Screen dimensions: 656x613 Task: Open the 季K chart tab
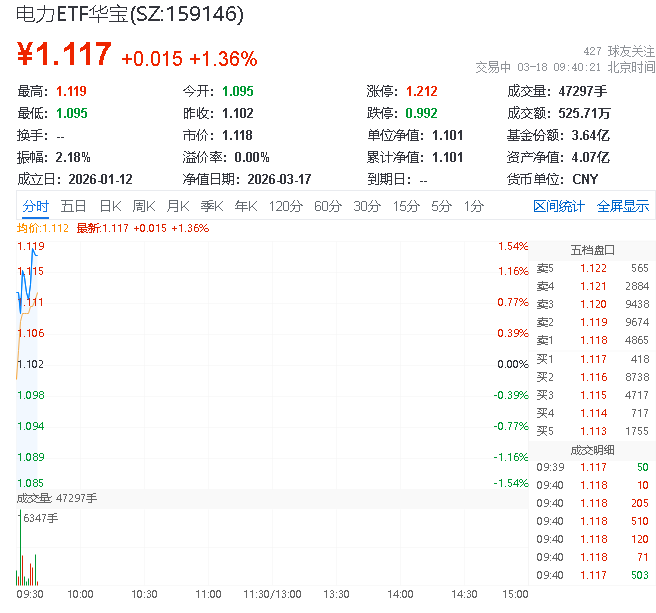[x=212, y=206]
